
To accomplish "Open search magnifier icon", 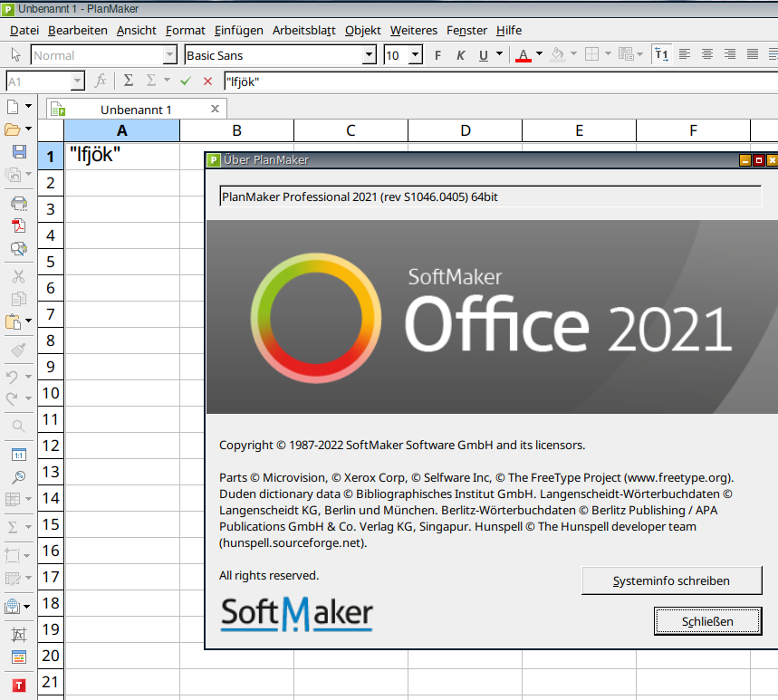I will click(x=19, y=427).
